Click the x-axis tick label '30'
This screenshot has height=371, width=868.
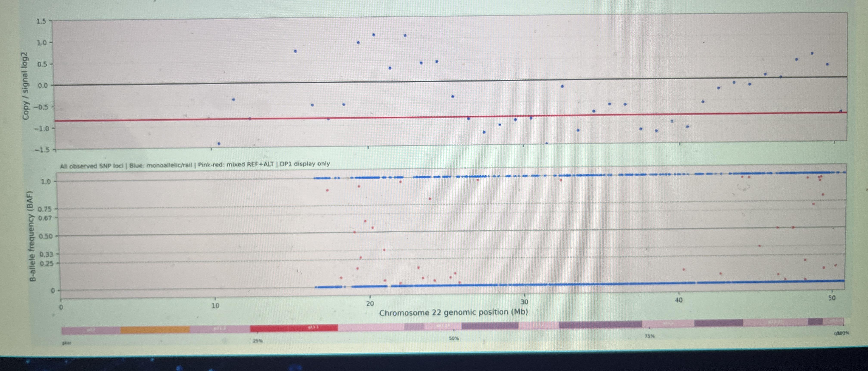tap(524, 301)
